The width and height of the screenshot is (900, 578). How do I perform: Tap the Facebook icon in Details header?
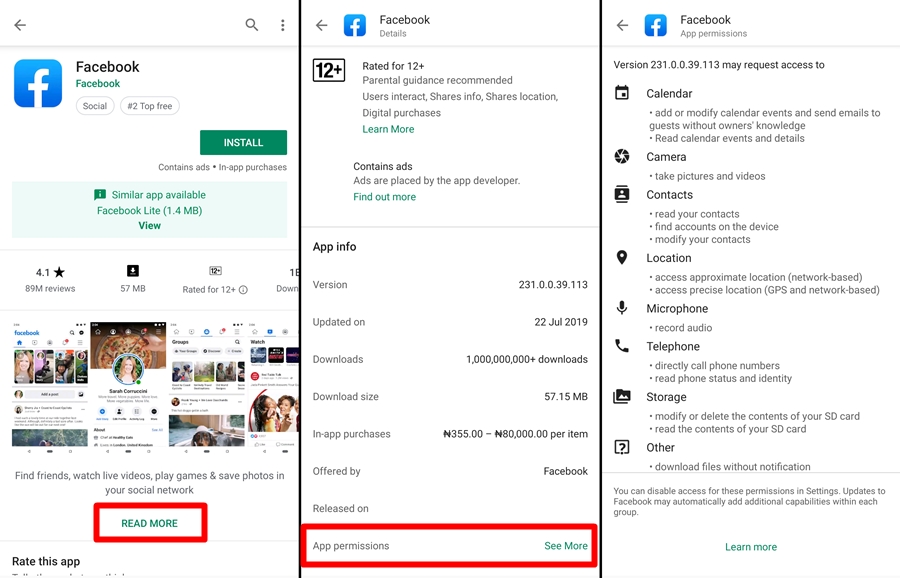[355, 26]
